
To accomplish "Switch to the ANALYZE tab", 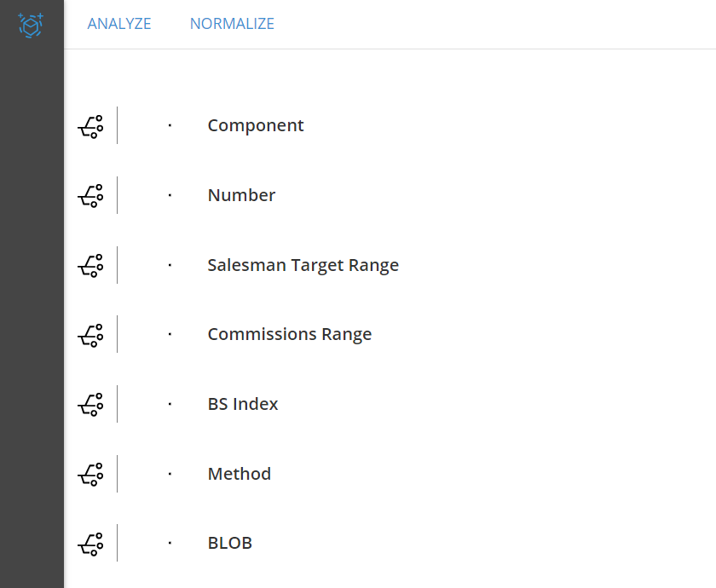I will point(119,24).
